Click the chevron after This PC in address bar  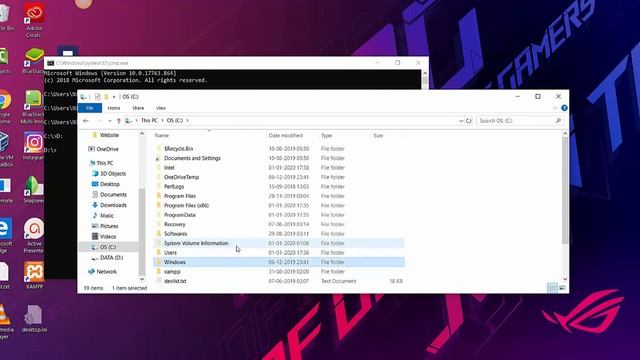[x=162, y=121]
